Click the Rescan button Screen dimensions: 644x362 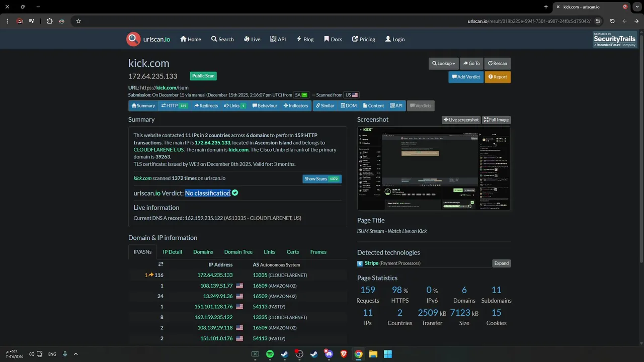[x=498, y=63]
